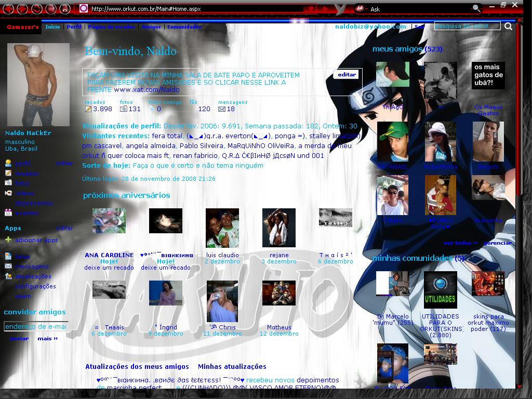This screenshot has height=399, width=532.
Task: Click the listas document icon in sidebar
Action: (x=8, y=257)
